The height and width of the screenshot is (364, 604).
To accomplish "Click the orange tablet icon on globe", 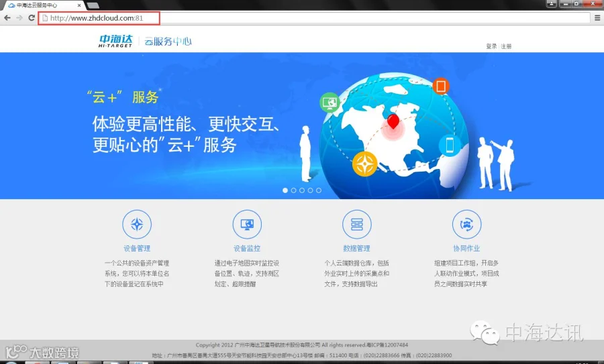I will pyautogui.click(x=441, y=86).
